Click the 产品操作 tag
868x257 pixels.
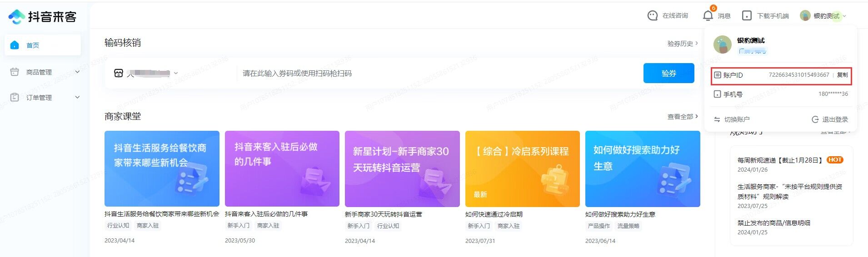pyautogui.click(x=599, y=226)
